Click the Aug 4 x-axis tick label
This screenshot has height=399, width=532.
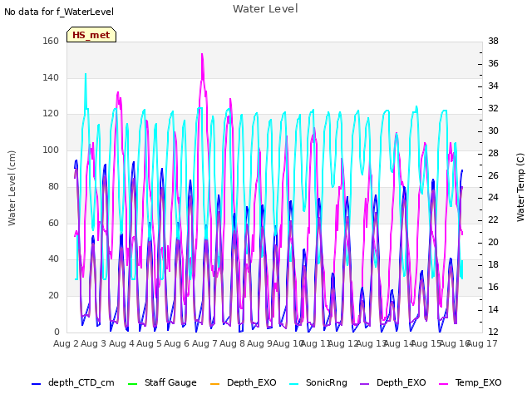click(121, 343)
